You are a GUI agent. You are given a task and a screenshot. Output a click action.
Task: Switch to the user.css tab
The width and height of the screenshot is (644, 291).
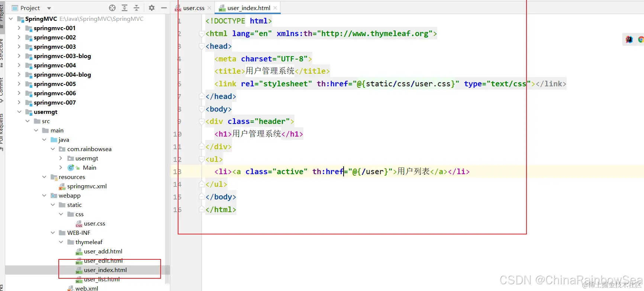(194, 8)
